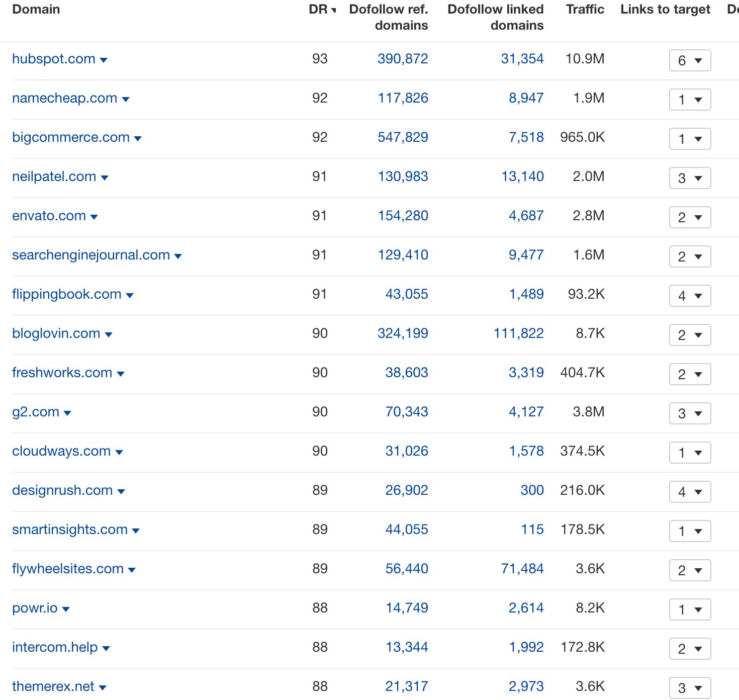Click hubspot.com linked domains 31,354

(522, 59)
